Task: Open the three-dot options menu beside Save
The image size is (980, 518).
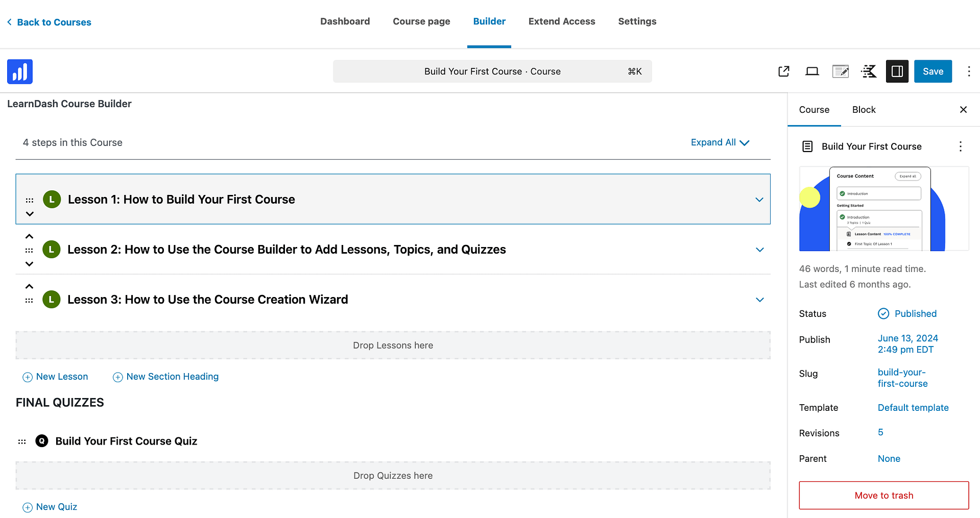Action: (x=969, y=71)
